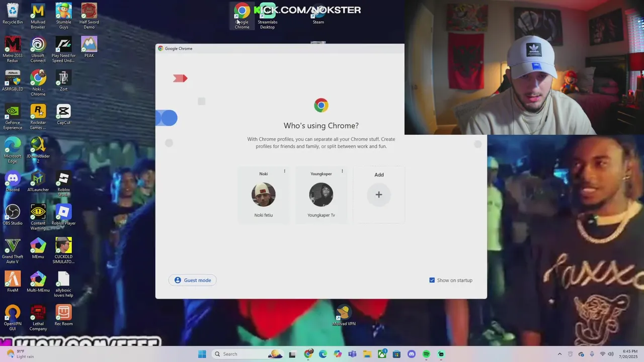Choose the Youngkaper Chrome profile
This screenshot has height=362, width=644.
[321, 195]
